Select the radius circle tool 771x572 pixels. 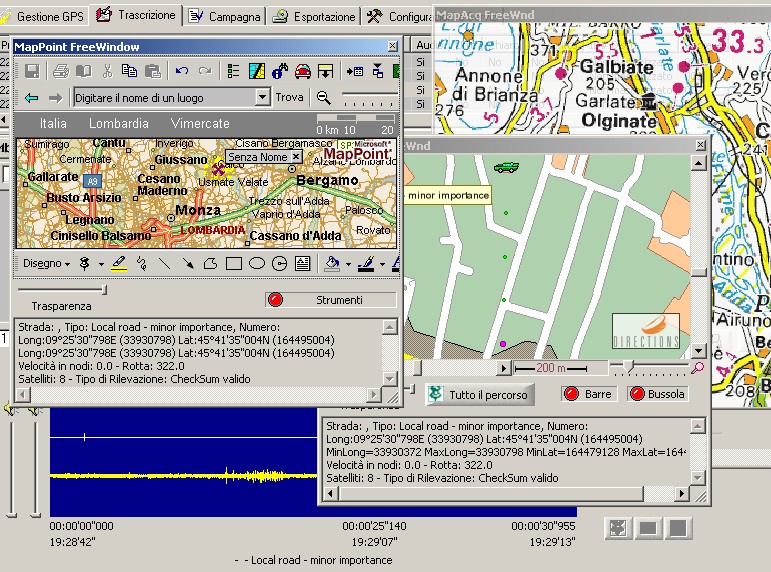pyautogui.click(x=279, y=264)
